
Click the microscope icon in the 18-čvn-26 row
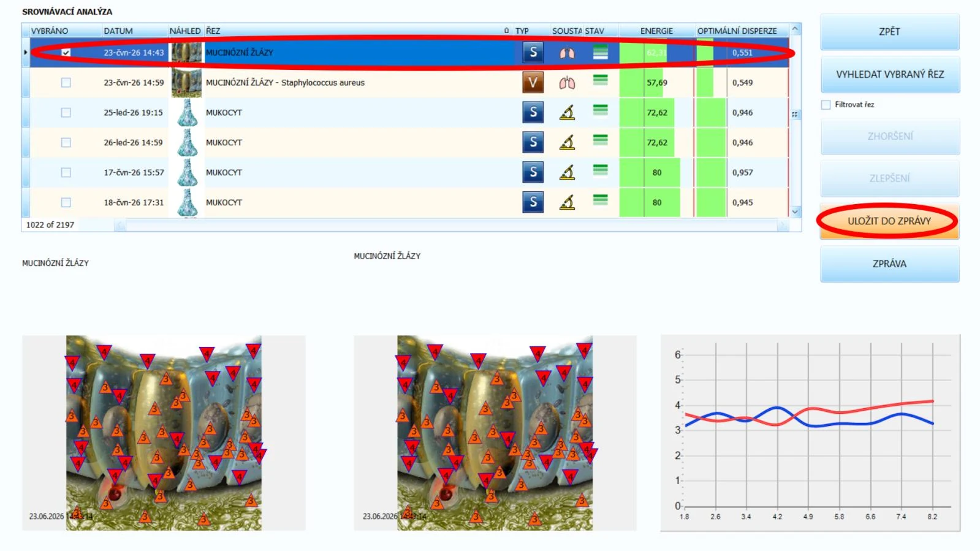point(567,202)
